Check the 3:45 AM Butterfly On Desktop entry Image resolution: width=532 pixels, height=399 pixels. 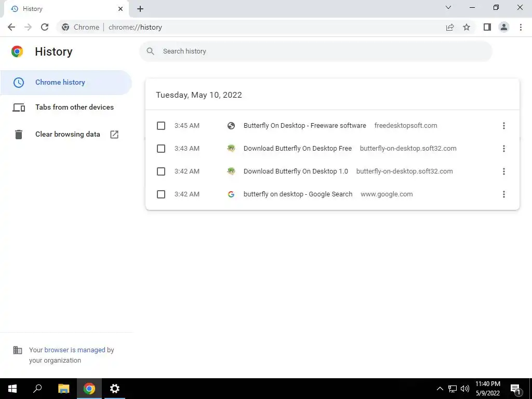click(x=161, y=126)
